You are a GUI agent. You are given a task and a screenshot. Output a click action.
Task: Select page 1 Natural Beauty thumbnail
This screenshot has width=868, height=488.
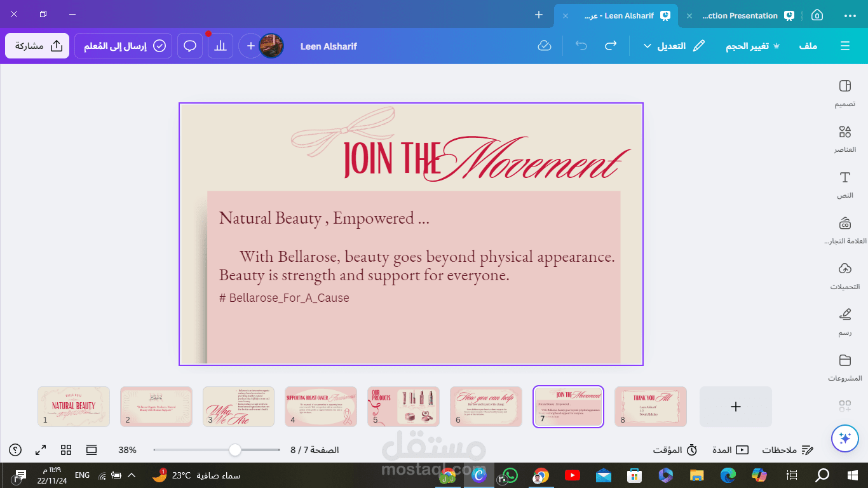pyautogui.click(x=74, y=407)
